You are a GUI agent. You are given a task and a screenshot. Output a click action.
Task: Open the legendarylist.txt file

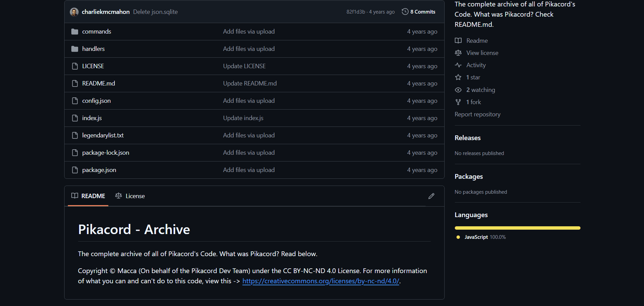[x=103, y=135]
